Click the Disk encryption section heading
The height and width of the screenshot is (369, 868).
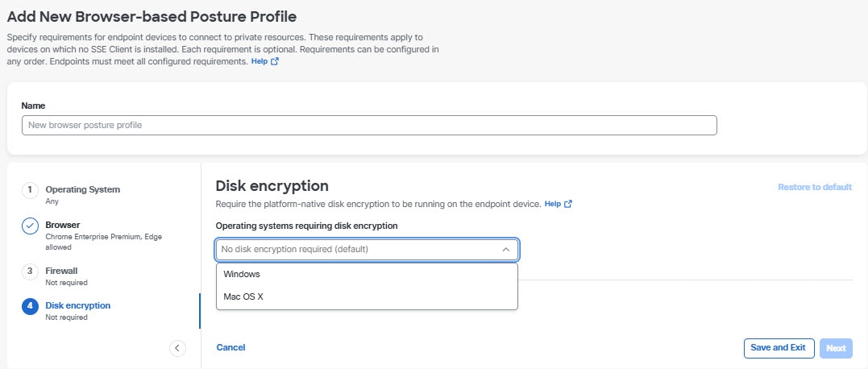272,185
